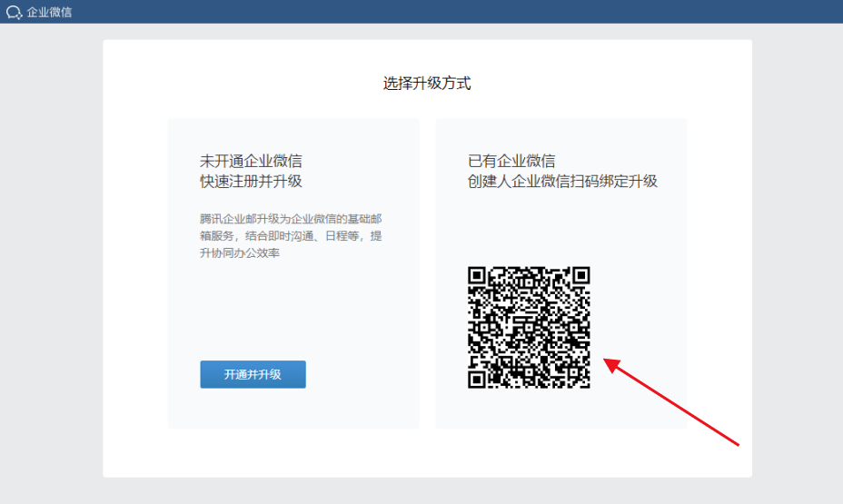
Task: Click the 企业微信 chat bubble logo icon
Action: [x=14, y=12]
